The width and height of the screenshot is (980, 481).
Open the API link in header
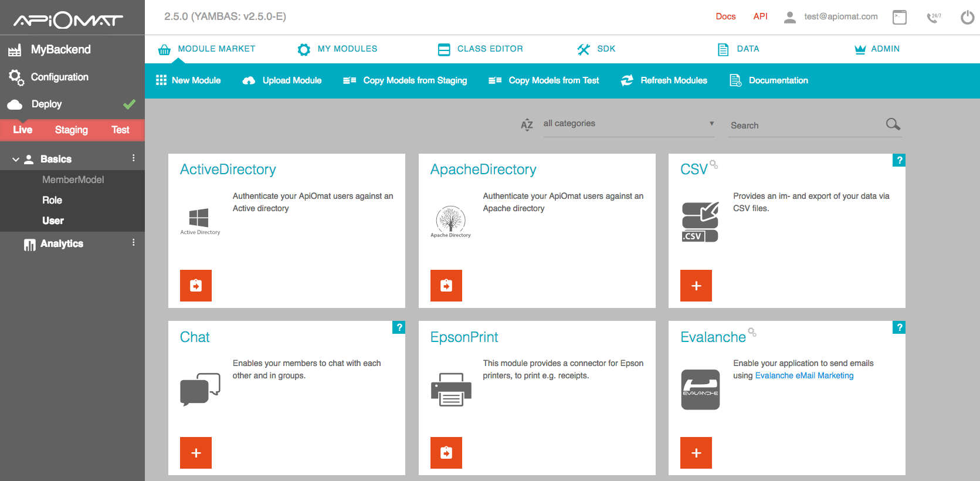(x=760, y=16)
